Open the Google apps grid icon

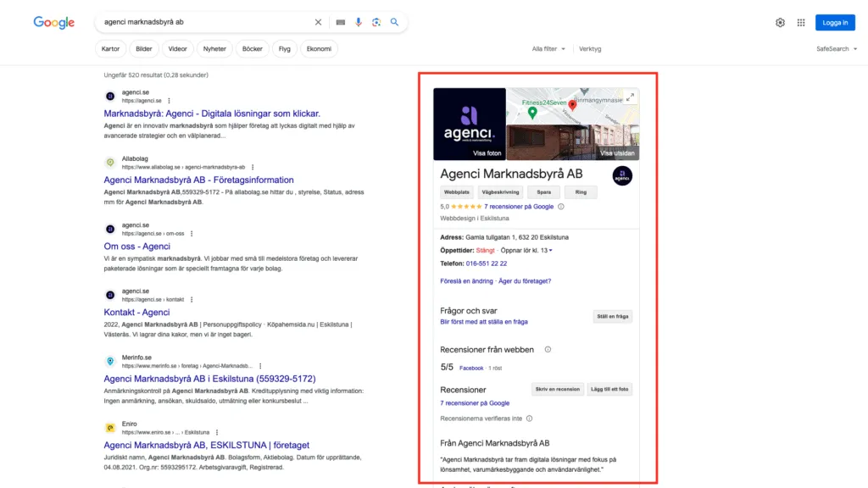tap(801, 23)
